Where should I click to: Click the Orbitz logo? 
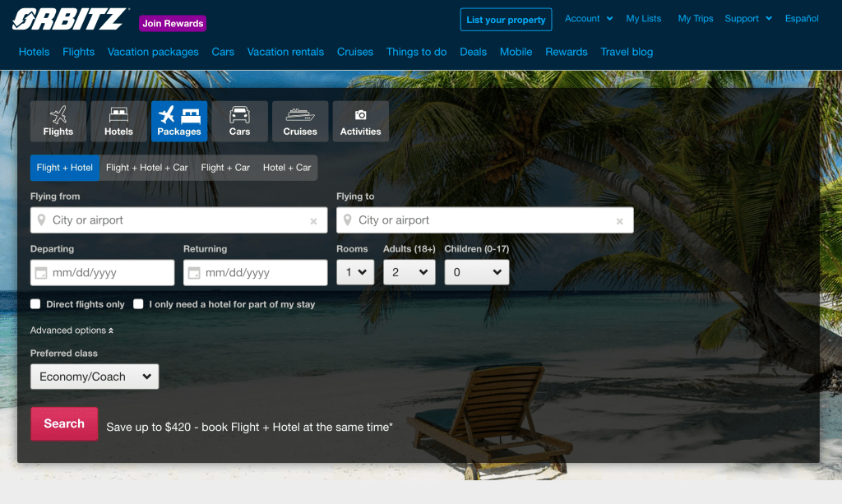(71, 20)
